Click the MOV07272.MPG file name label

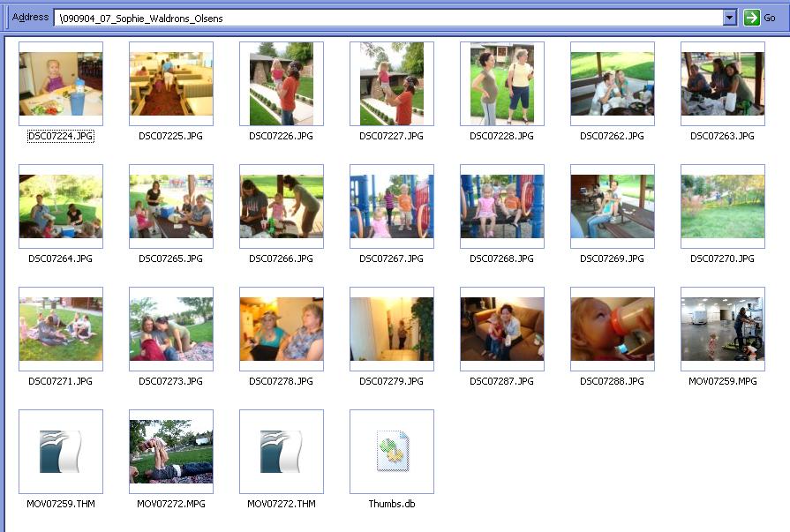click(170, 504)
